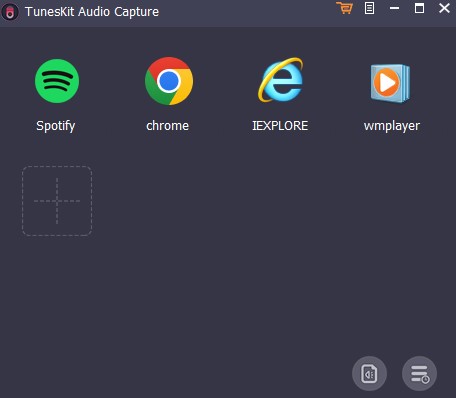Click the IEXPLORE text label
Viewport: 456px width, 398px height.
point(280,126)
